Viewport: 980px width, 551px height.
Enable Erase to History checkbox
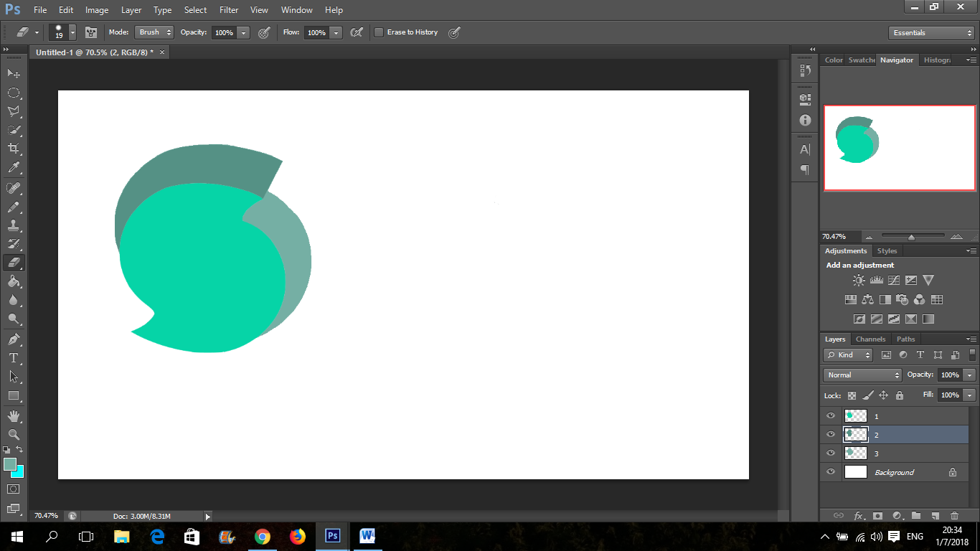point(379,32)
